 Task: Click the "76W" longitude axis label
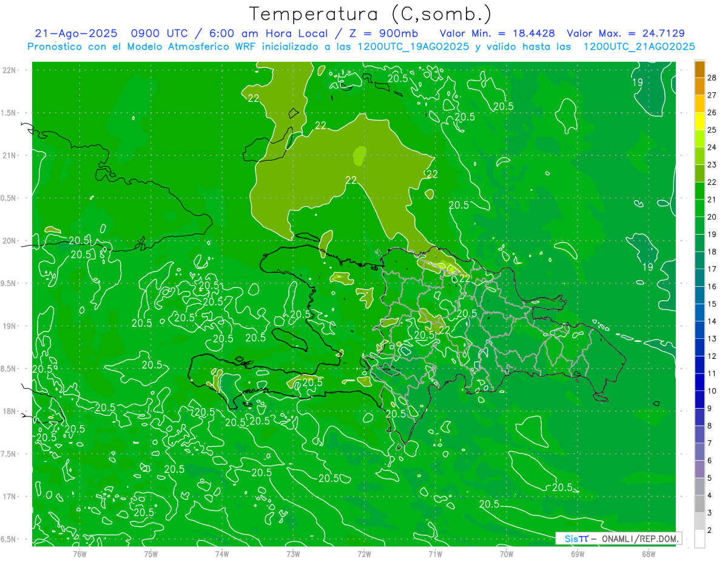(x=79, y=554)
